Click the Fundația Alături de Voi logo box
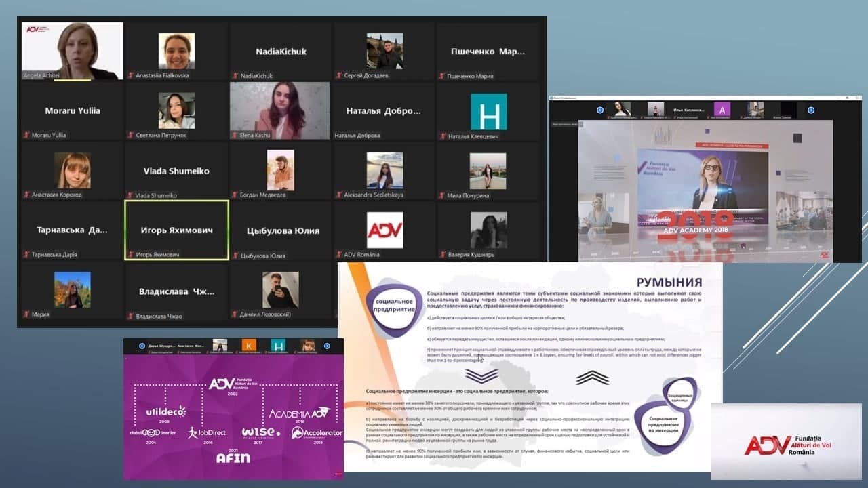Screen dimensions: 868x488 [785, 441]
